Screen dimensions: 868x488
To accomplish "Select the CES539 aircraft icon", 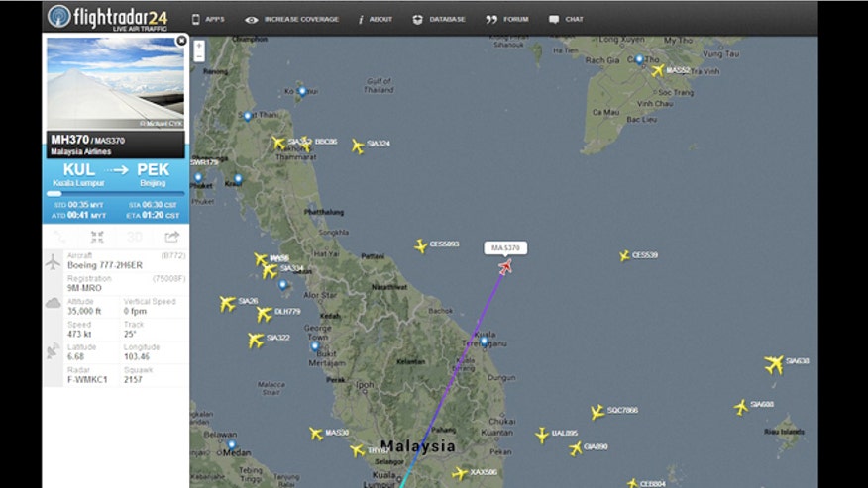I will [624, 255].
